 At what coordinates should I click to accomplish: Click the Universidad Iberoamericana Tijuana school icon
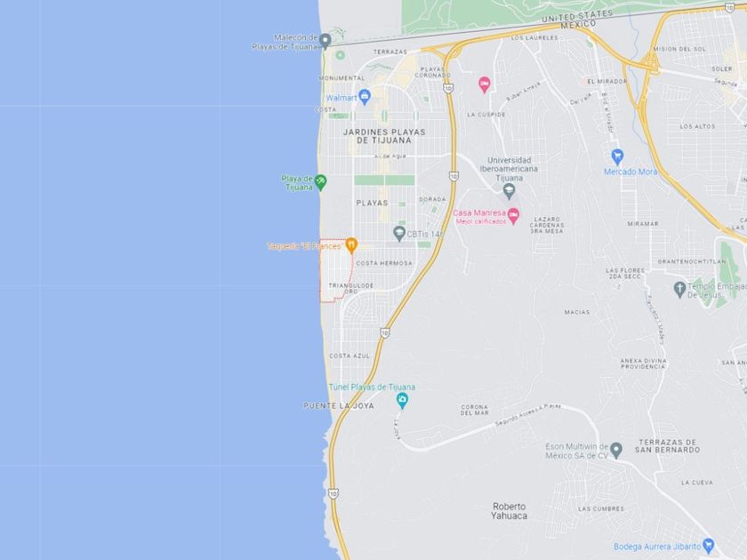tap(509, 191)
